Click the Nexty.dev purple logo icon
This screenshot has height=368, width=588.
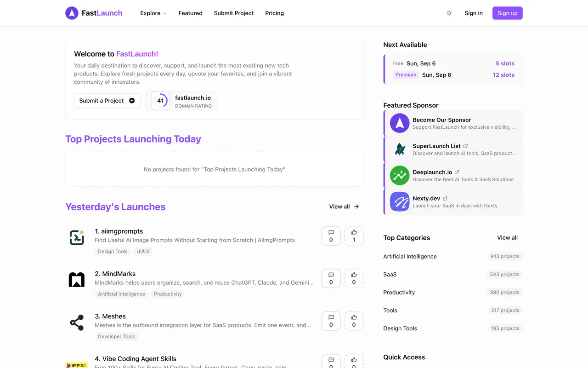[400, 201]
